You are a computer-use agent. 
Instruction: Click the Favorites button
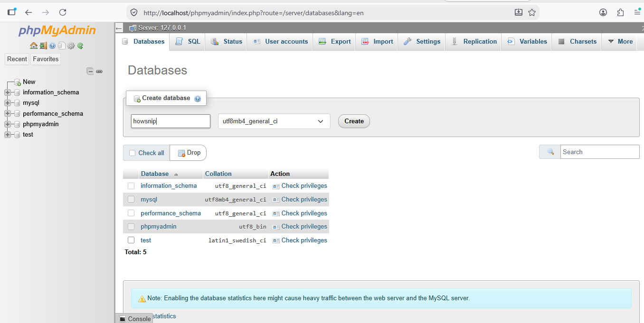(x=46, y=59)
